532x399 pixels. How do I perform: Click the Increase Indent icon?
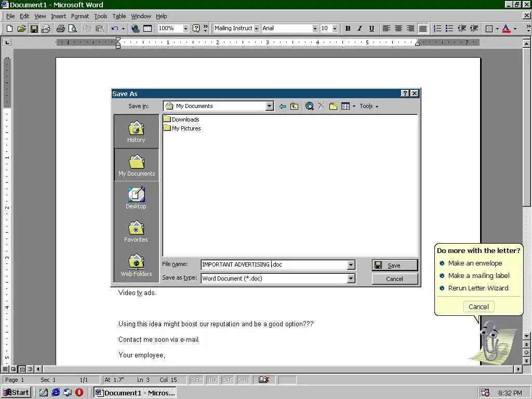tap(474, 29)
